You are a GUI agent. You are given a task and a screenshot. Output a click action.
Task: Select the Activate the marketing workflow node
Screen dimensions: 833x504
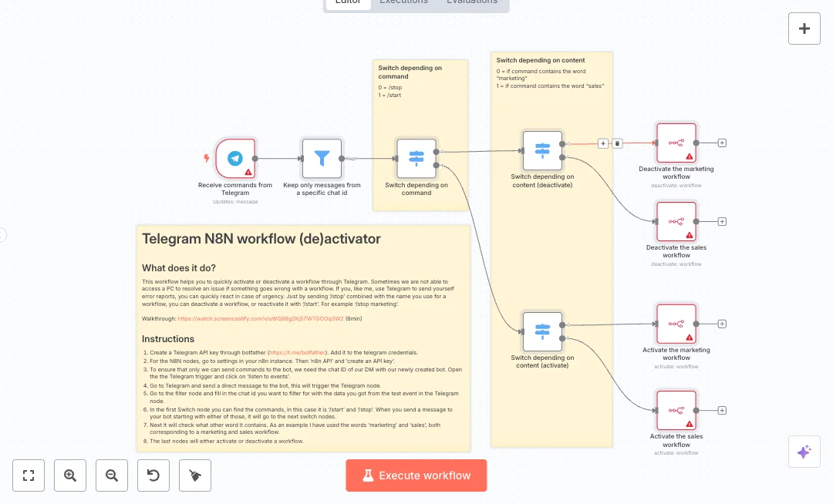[676, 324]
